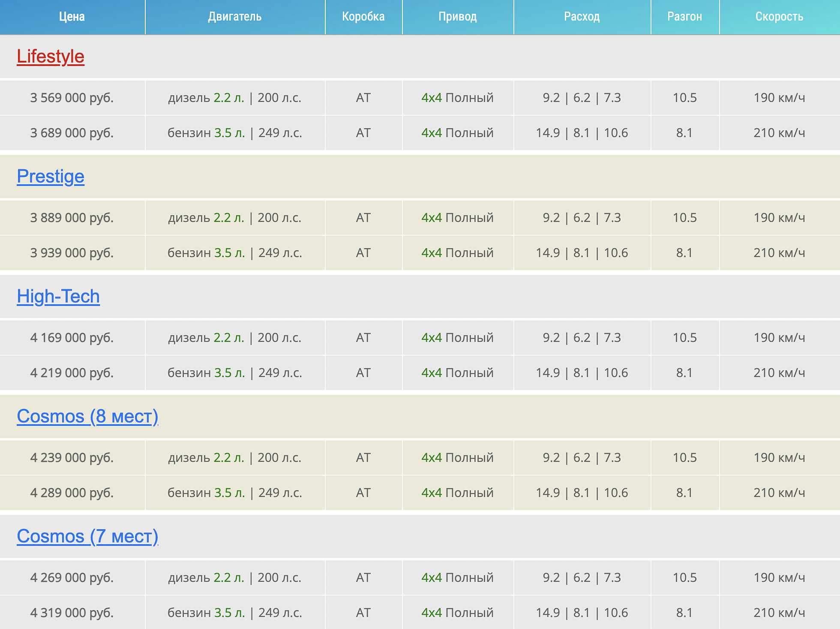Viewport: 840px width, 629px height.
Task: Click the Коробка column header
Action: [x=363, y=17]
